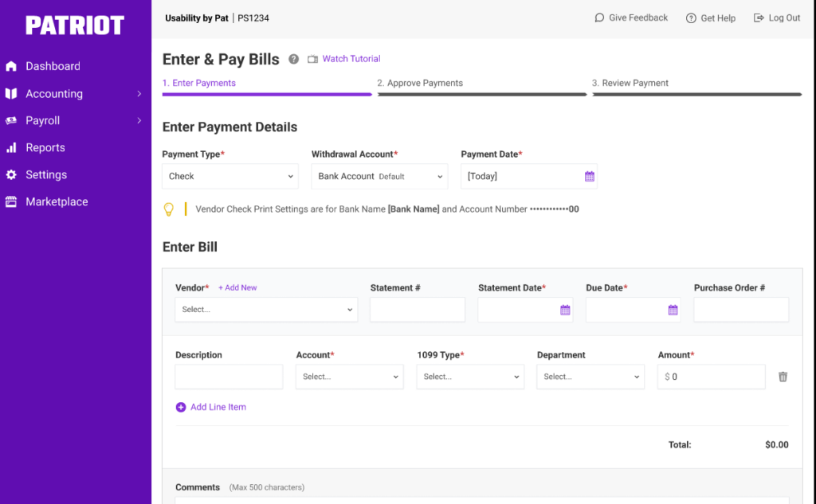Open the Vendor select dropdown
Image resolution: width=816 pixels, height=504 pixels.
coord(266,310)
